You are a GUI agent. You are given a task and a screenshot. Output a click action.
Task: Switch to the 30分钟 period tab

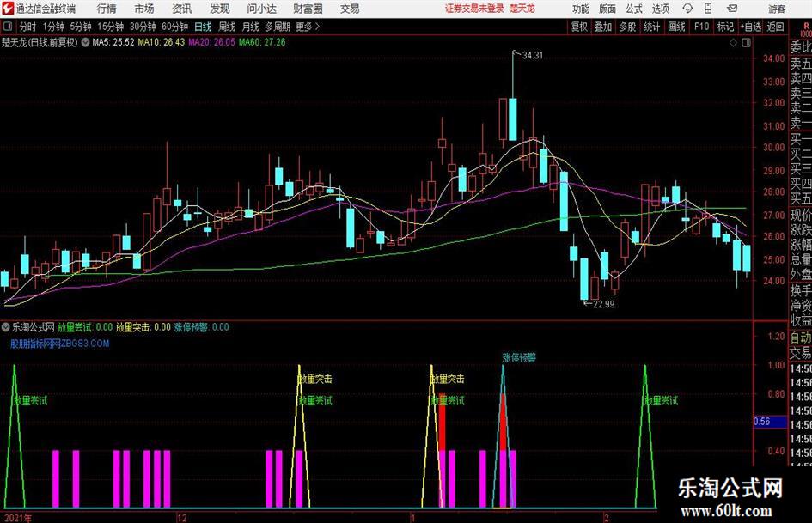[143, 27]
